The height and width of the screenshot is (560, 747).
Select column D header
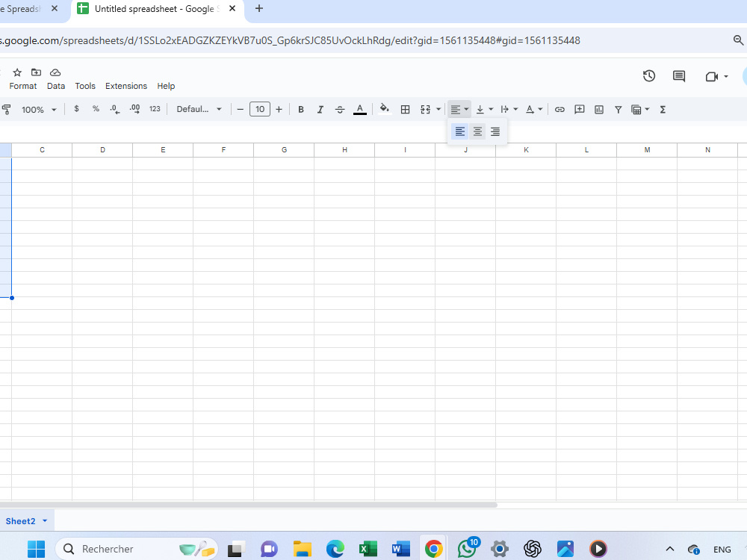click(102, 150)
